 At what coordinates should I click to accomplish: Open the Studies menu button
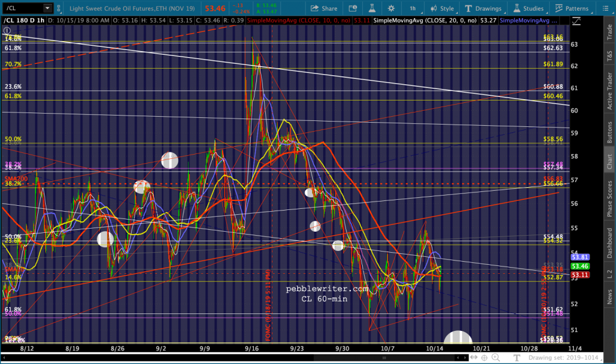(x=528, y=8)
